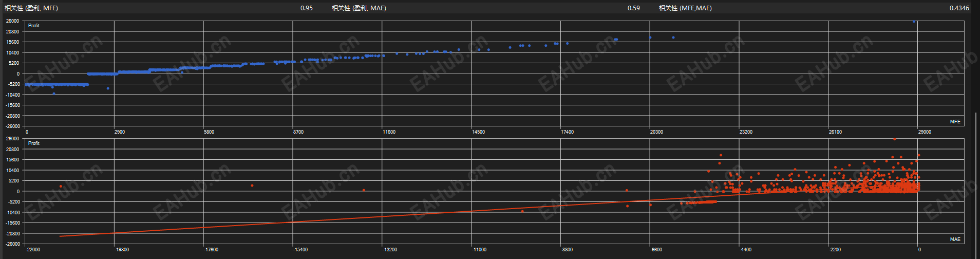The image size is (980, 259).
Task: Click x-axis tick -4400 under MAE chart
Action: tap(745, 250)
